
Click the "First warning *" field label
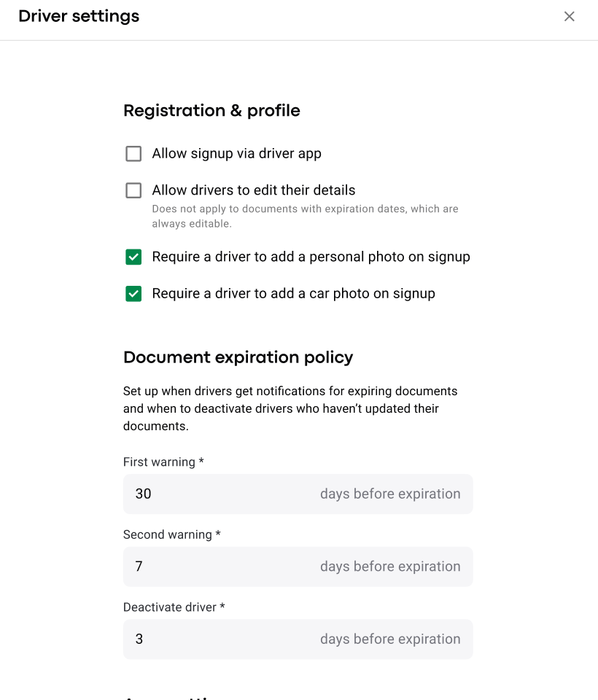coord(163,462)
